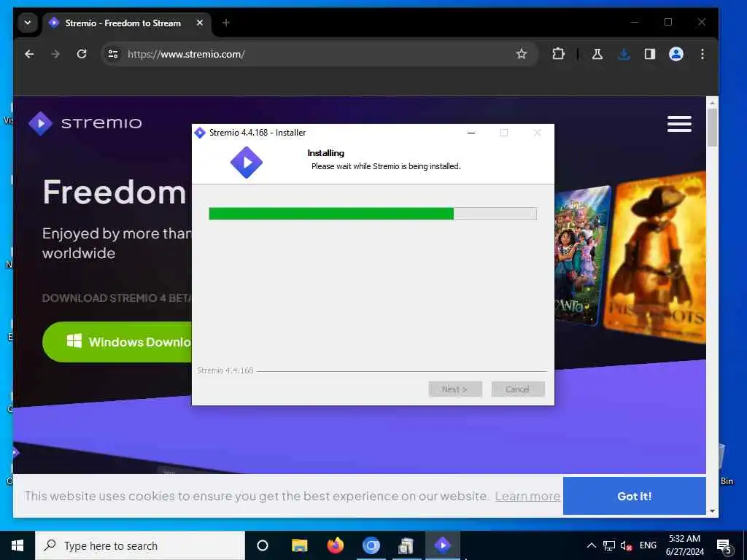The image size is (747, 560).
Task: Close the Stremio browser tab
Action: pyautogui.click(x=200, y=23)
